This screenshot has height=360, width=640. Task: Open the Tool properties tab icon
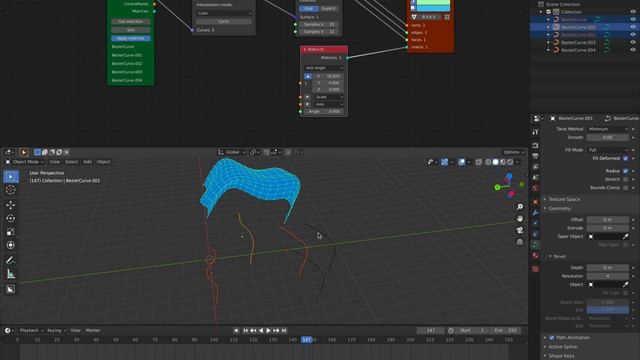coord(536,132)
